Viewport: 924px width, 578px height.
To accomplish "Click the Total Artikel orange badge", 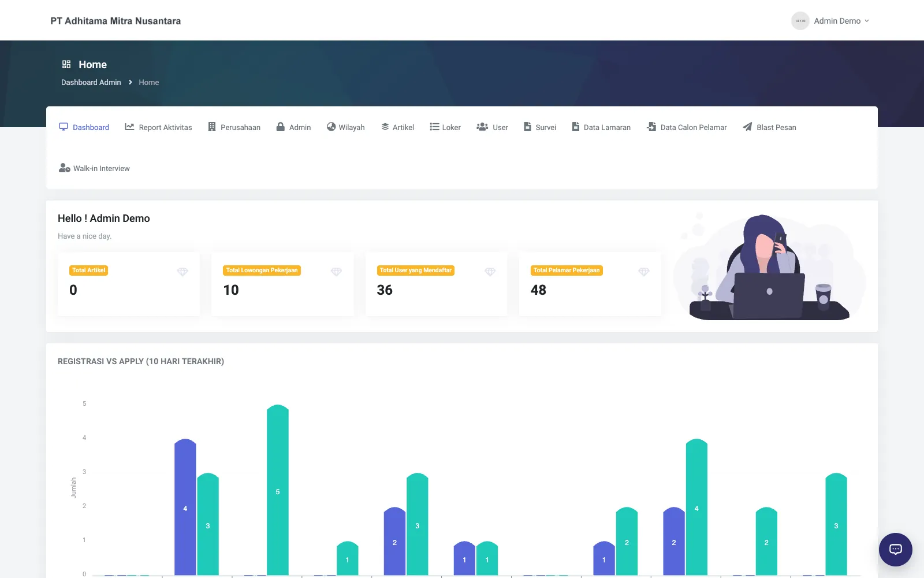I will tap(89, 271).
